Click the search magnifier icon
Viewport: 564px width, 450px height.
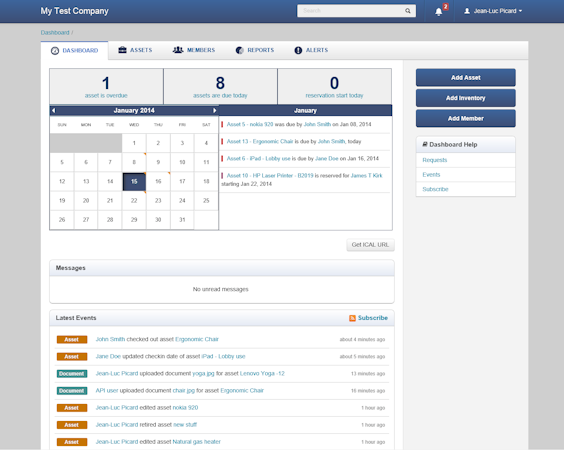408,11
